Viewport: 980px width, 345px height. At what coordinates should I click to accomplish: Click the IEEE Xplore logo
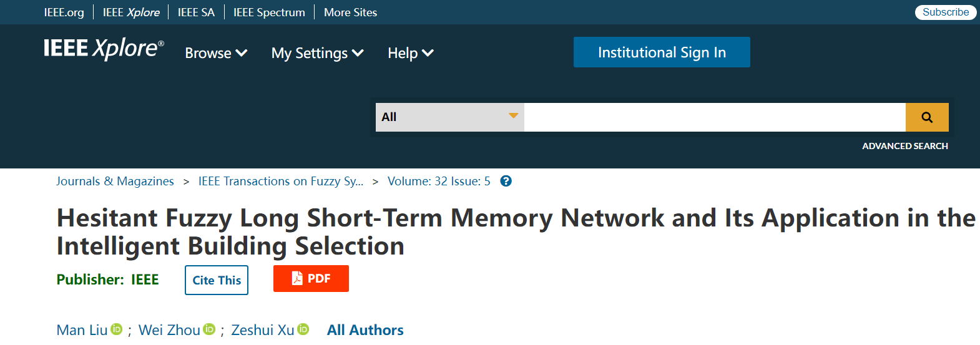tap(104, 49)
